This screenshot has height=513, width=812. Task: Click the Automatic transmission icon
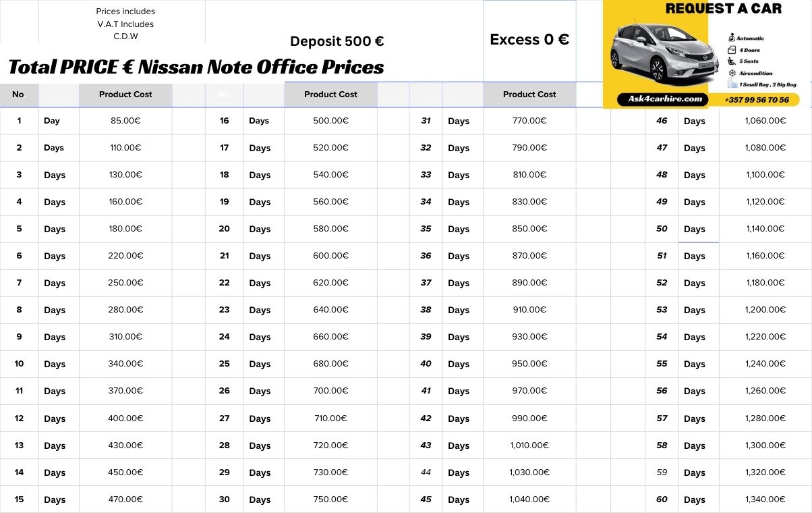click(x=732, y=38)
